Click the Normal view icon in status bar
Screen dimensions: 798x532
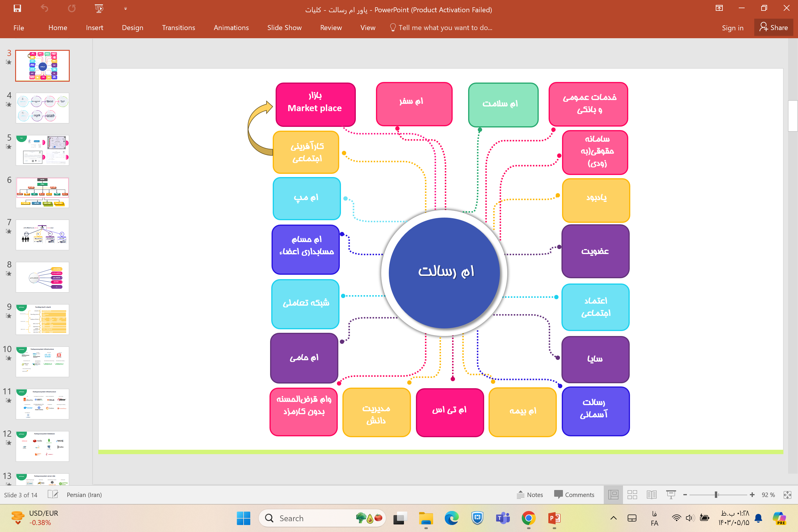tap(613, 494)
